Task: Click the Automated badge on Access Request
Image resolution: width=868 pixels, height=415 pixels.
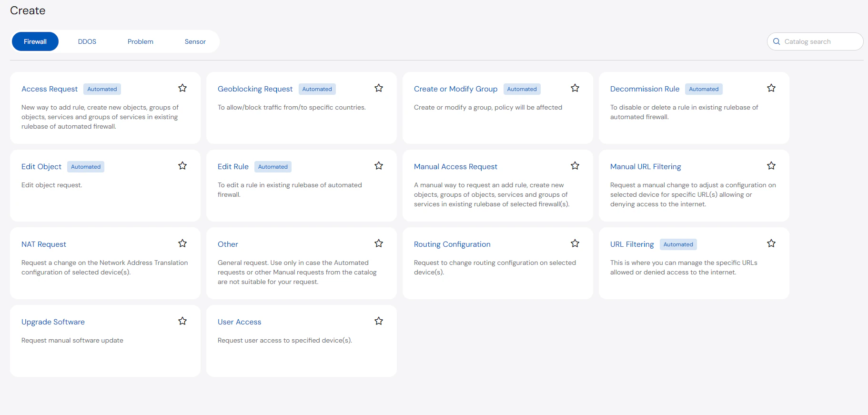Action: [x=102, y=89]
